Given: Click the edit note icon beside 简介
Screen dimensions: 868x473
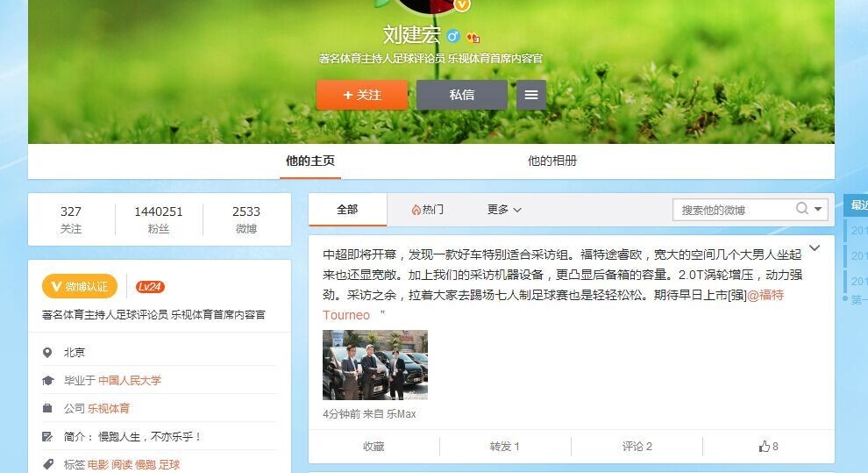Looking at the screenshot, I should (47, 436).
